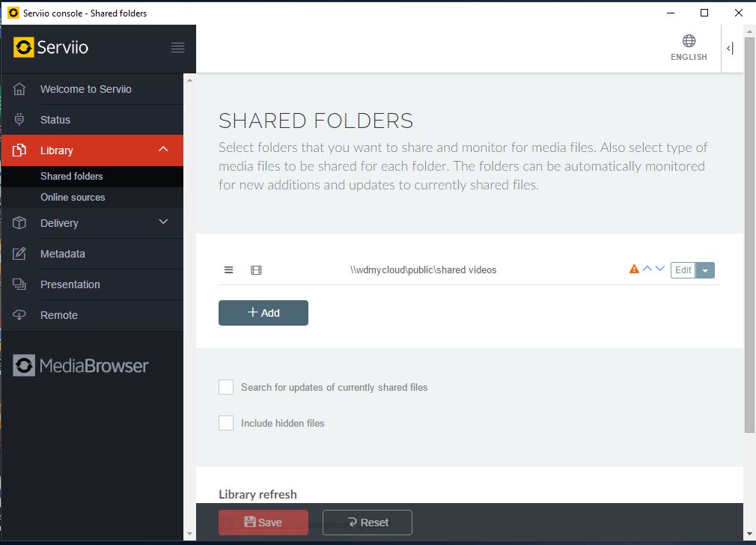Click the Edit button for the shared folder
This screenshot has height=545, width=756.
pos(683,270)
